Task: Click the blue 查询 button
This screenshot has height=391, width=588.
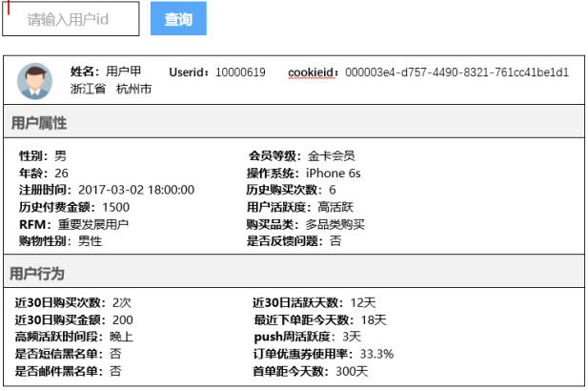Action: point(178,18)
